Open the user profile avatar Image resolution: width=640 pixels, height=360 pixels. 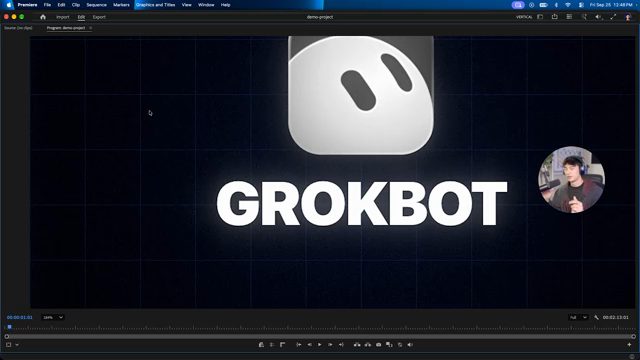628,17
